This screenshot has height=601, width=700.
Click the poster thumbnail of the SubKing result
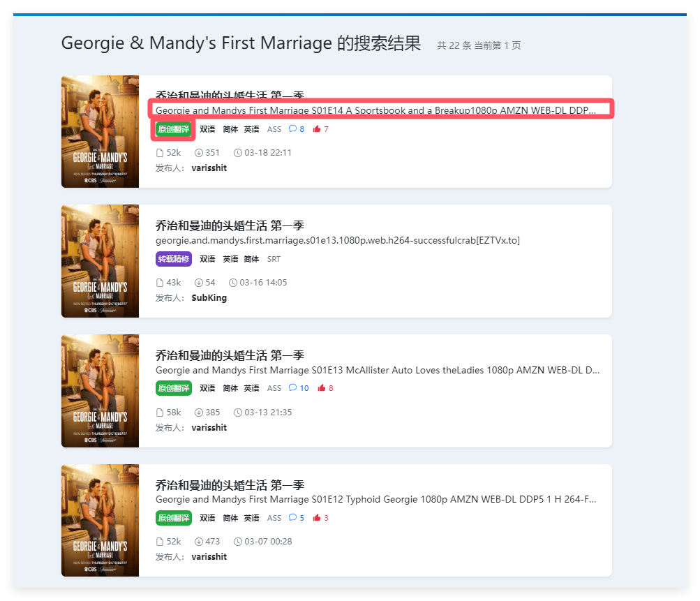[100, 261]
